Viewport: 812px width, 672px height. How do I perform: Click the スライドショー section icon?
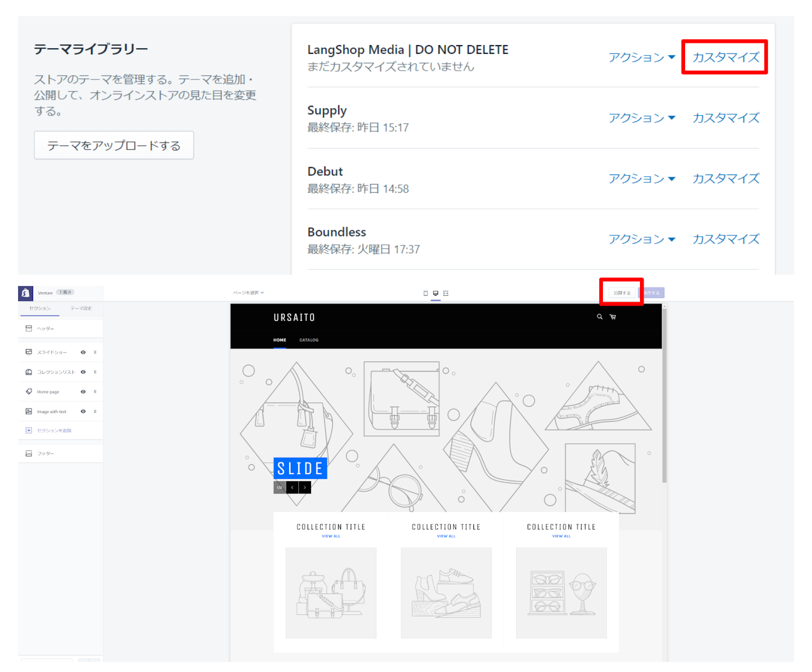point(29,352)
